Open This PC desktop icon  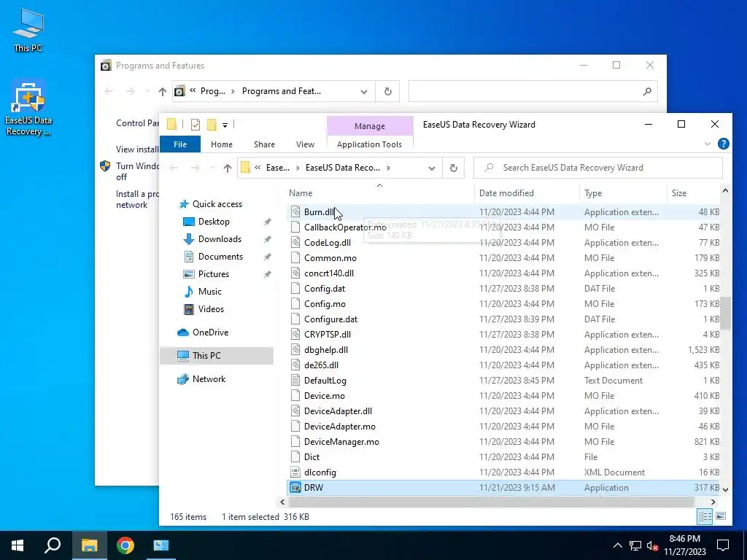coord(28,30)
